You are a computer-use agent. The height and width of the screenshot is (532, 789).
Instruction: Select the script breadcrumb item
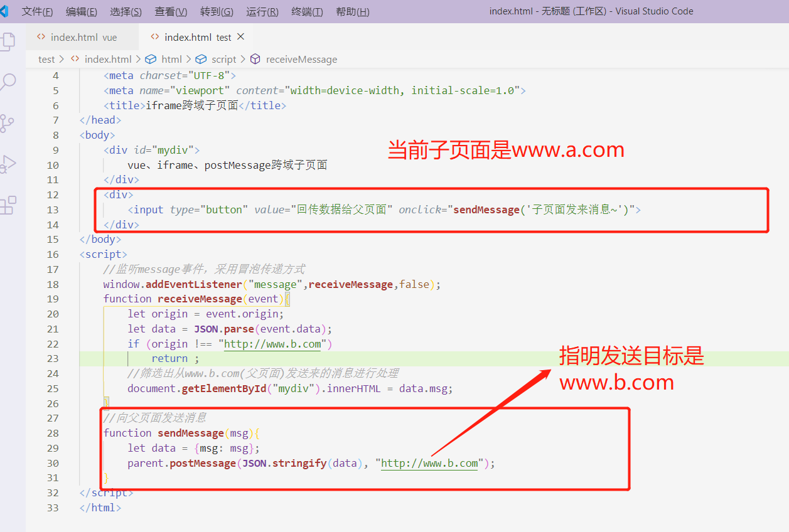point(224,59)
